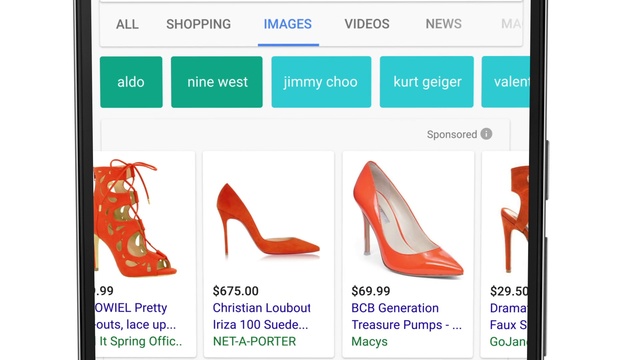Click the $29.50 price
The height and width of the screenshot is (360, 640).
[x=509, y=291]
